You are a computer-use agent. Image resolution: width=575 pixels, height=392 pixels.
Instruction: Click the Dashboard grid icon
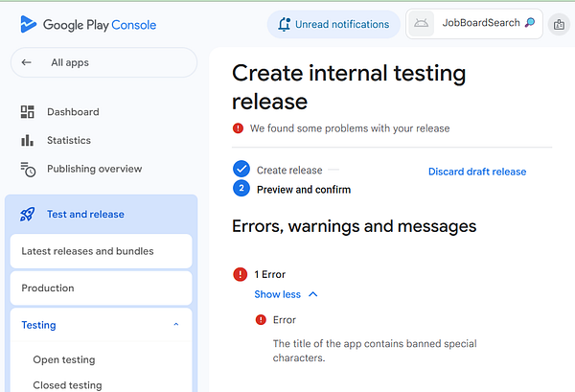27,112
